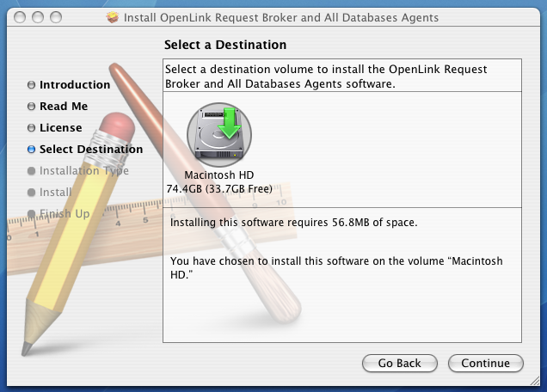Click the 56.8MB space requirement text
This screenshot has width=547, height=392.
(293, 223)
